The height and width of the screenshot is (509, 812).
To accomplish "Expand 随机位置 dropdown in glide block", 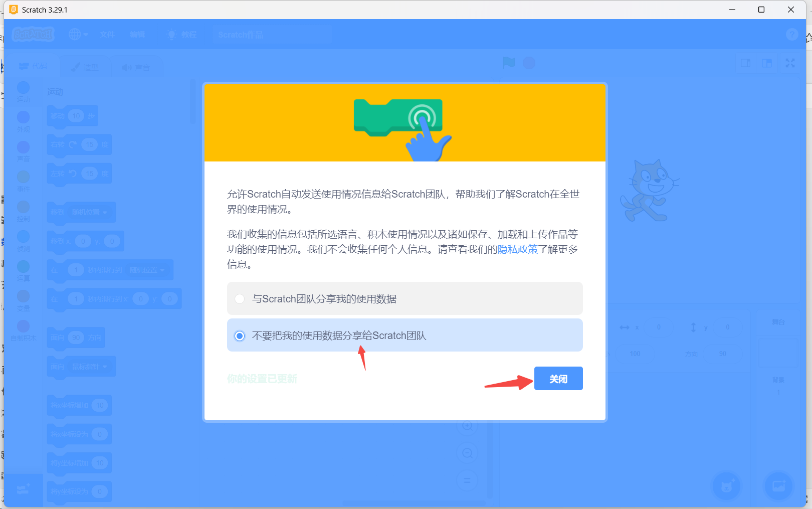I will (147, 270).
